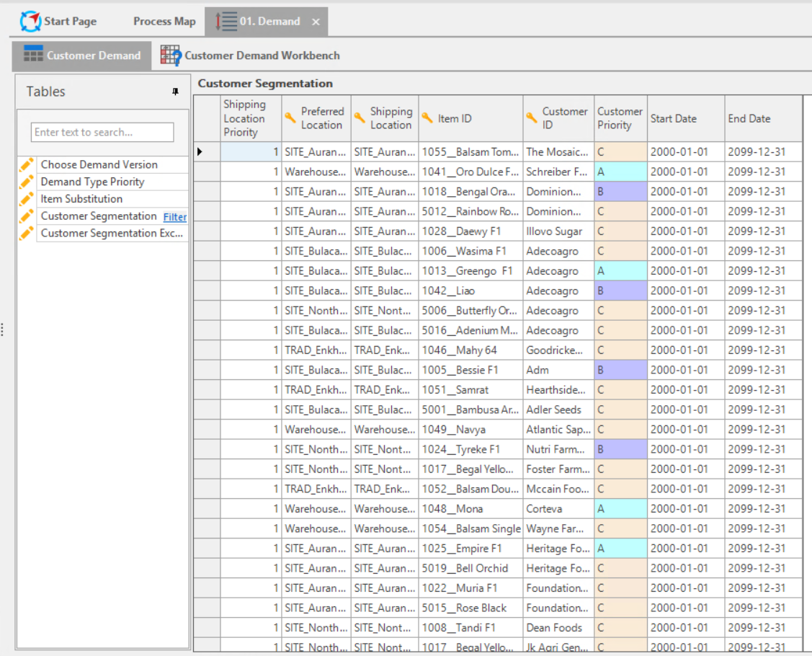Select cell 1024_Tyreke F1

point(470,449)
